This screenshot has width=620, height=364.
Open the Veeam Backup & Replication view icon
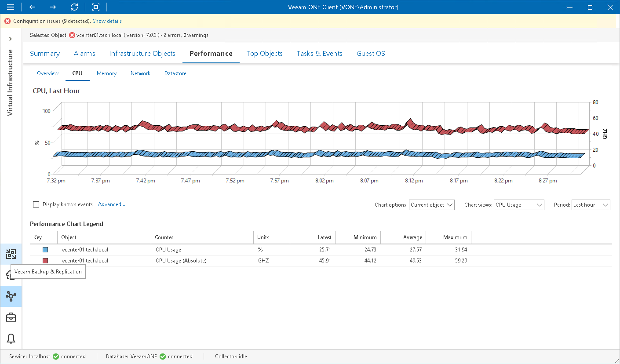tap(11, 254)
